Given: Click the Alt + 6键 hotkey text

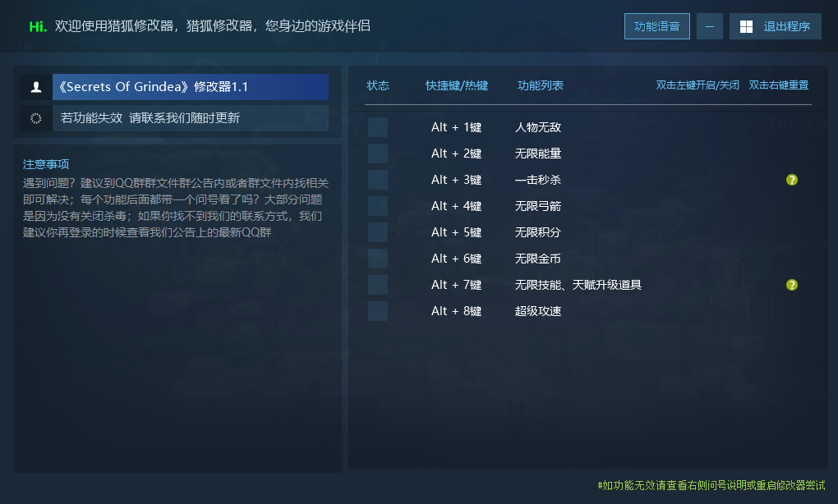Looking at the screenshot, I should (457, 259).
